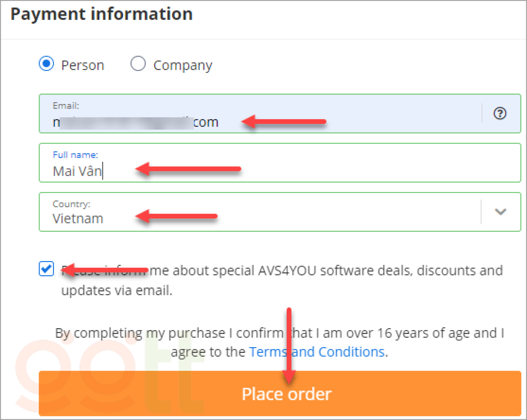
Task: Click the typed name "Mai Vân"
Action: [77, 171]
